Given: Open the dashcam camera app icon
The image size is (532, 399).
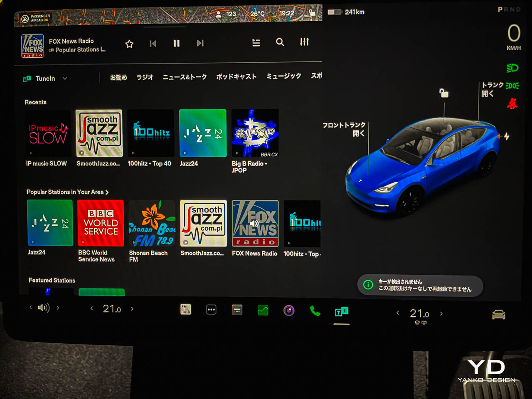Looking at the screenshot, I should [x=289, y=310].
